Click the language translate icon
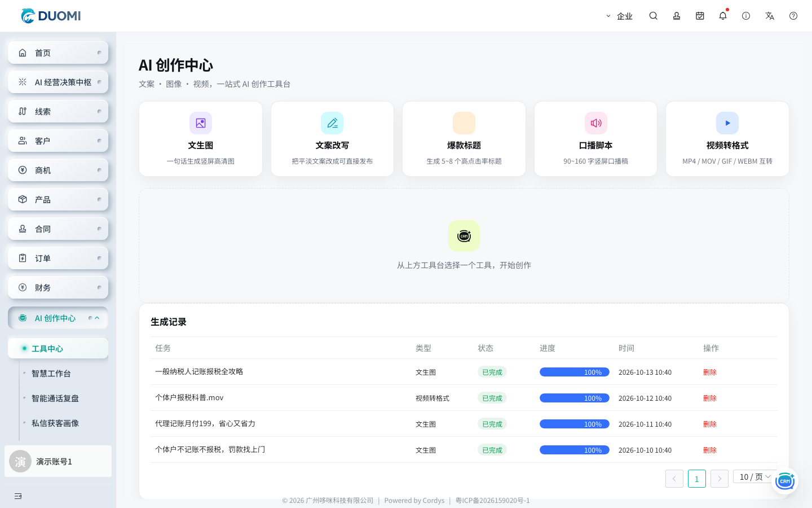The height and width of the screenshot is (508, 812). point(770,16)
